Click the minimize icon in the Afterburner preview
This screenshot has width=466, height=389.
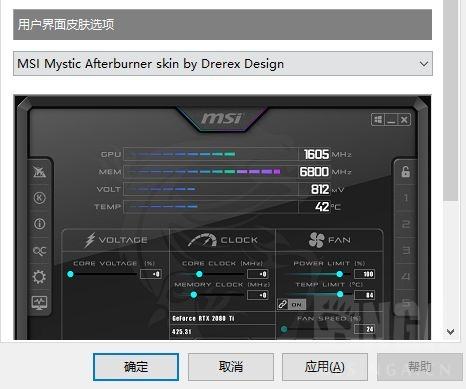click(x=391, y=120)
